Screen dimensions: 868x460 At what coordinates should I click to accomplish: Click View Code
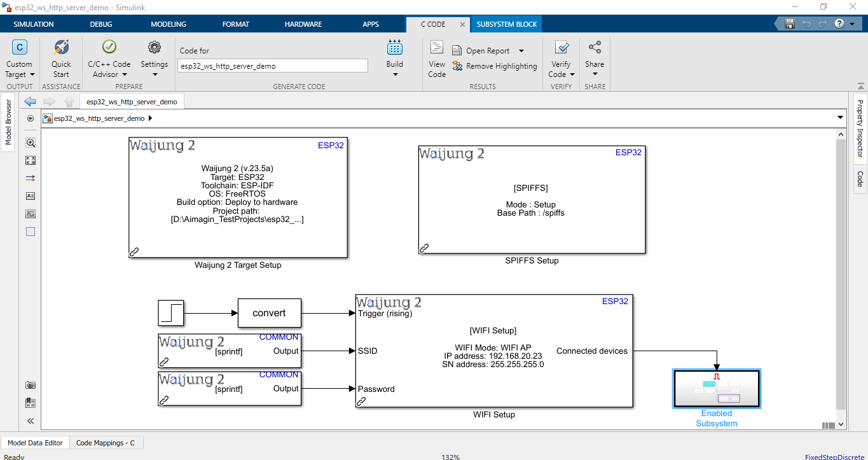pyautogui.click(x=437, y=59)
